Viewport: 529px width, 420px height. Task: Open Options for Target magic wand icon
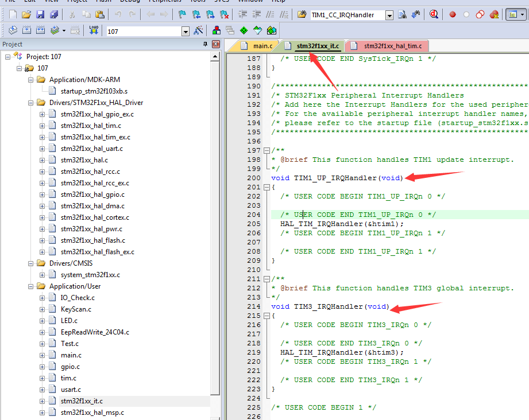198,31
